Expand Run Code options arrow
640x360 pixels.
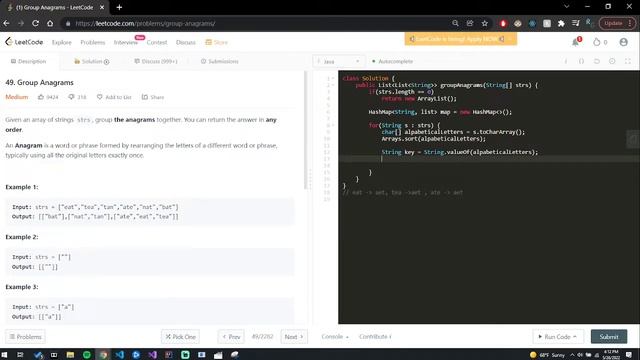coord(575,337)
